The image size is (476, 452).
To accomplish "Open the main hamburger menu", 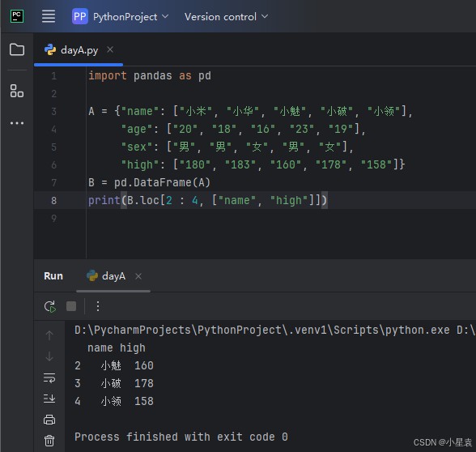I will [x=49, y=16].
